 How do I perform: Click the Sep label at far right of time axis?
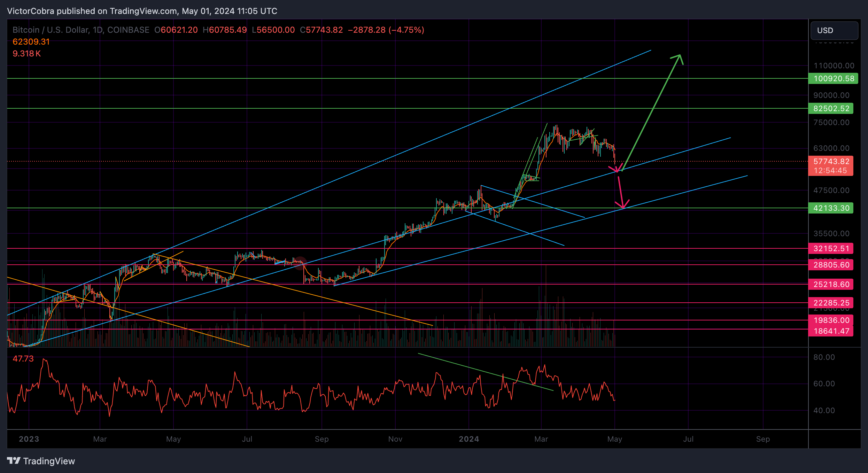tap(763, 439)
